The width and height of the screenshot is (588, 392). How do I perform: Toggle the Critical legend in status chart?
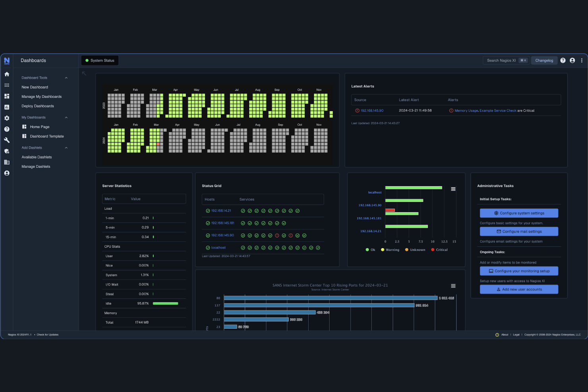(439, 249)
